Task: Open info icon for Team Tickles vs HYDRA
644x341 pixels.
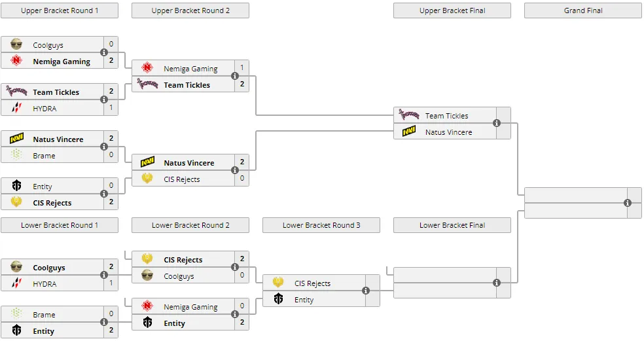Action: pyautogui.click(x=104, y=100)
